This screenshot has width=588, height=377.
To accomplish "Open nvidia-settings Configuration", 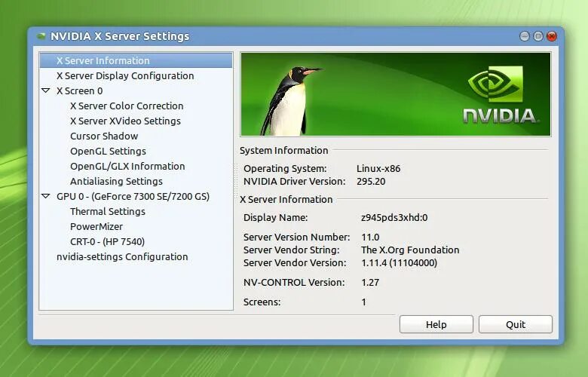I will coord(122,257).
